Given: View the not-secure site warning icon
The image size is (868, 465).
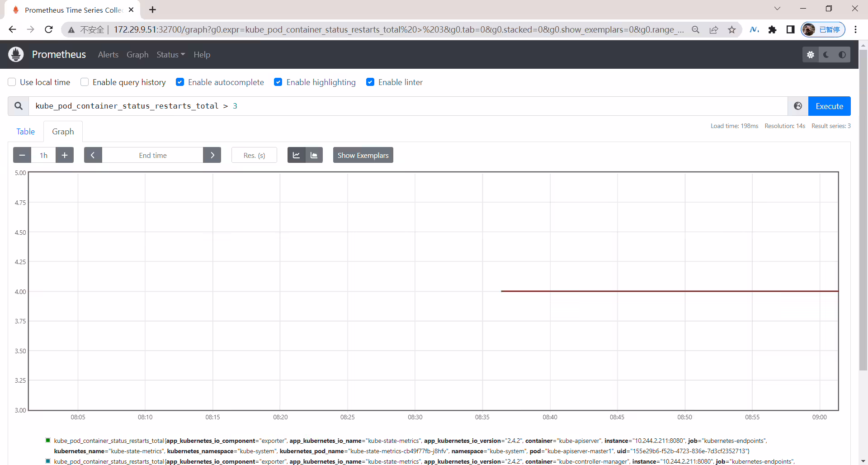Looking at the screenshot, I should point(71,30).
